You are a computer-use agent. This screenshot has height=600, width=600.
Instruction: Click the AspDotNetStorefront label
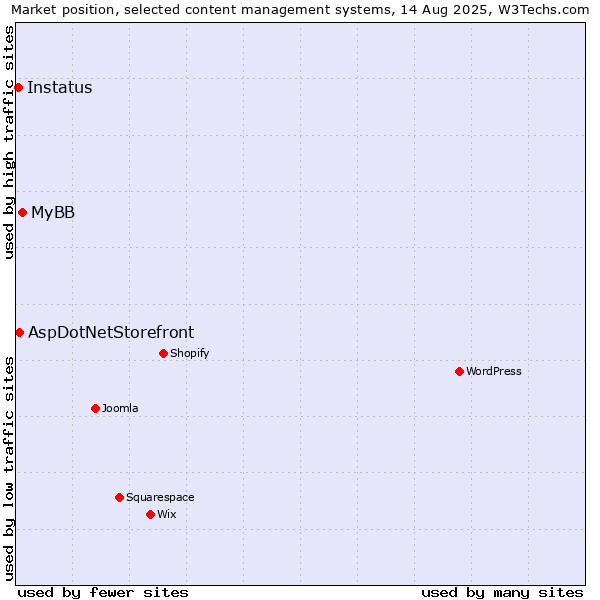[x=111, y=333]
